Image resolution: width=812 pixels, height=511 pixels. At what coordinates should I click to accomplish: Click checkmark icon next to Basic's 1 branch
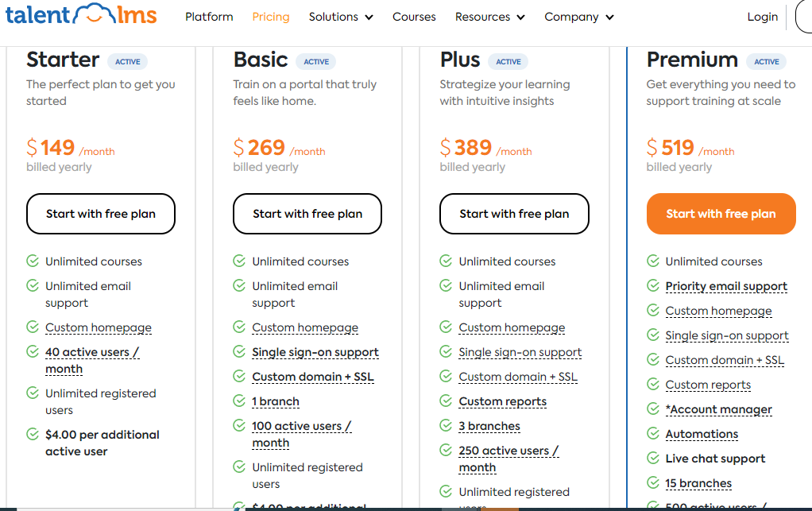239,401
